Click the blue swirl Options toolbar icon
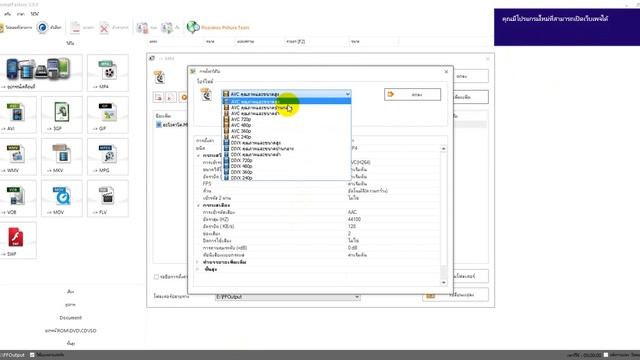Image resolution: width=640 pixels, height=360 pixels. [x=42, y=27]
